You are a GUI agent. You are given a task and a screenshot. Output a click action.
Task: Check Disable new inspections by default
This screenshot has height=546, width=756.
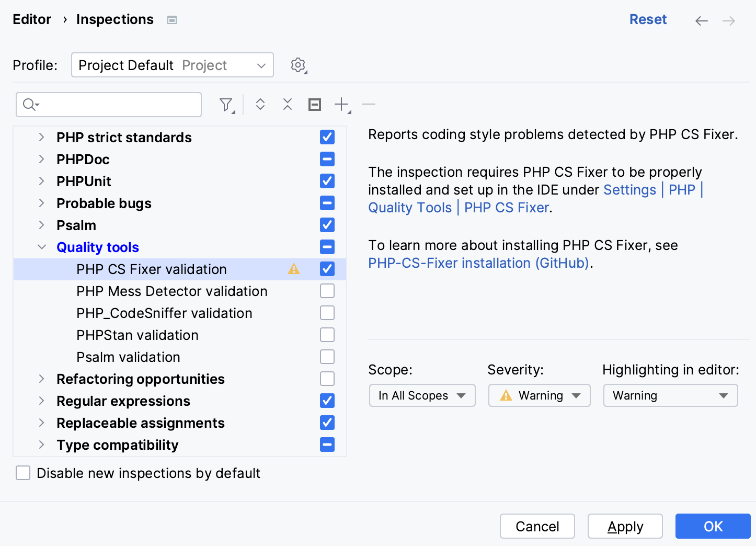(x=23, y=473)
